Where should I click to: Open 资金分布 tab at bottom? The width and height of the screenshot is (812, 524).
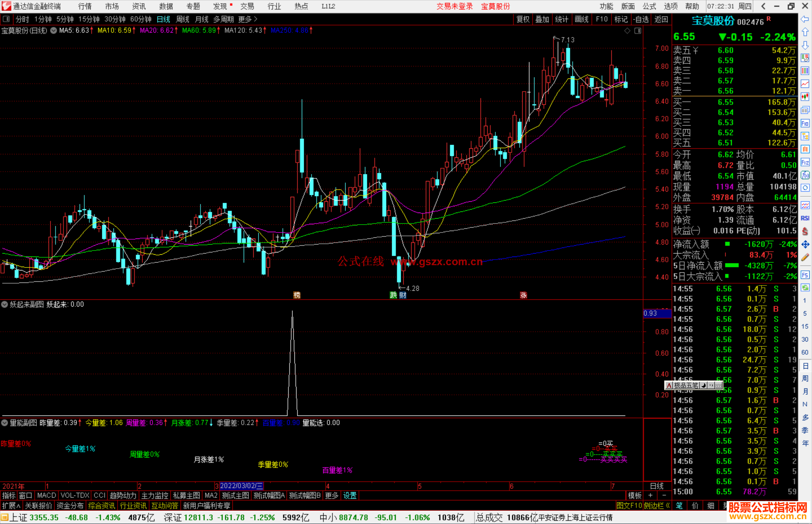pos(70,506)
